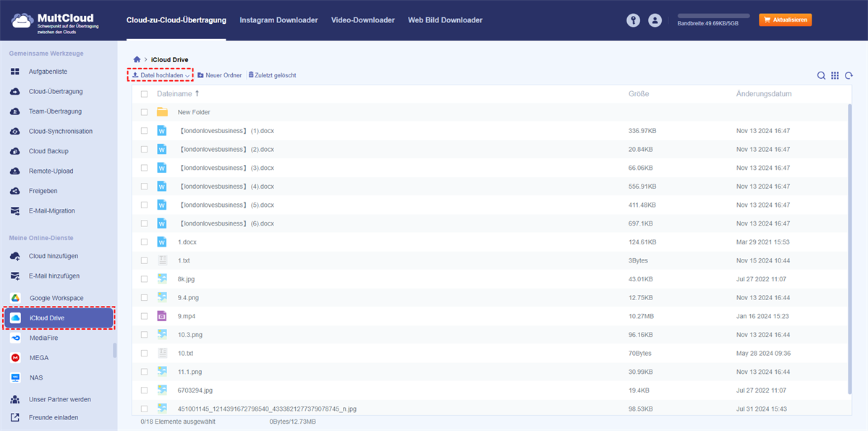Click file 10.3.png
Screen dimensions: 868x431
click(x=190, y=335)
